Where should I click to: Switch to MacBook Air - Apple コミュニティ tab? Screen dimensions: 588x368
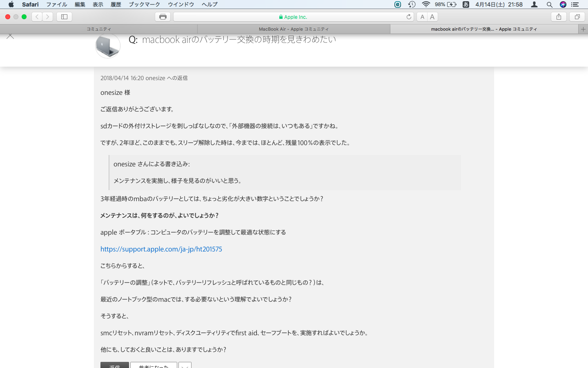coord(294,29)
